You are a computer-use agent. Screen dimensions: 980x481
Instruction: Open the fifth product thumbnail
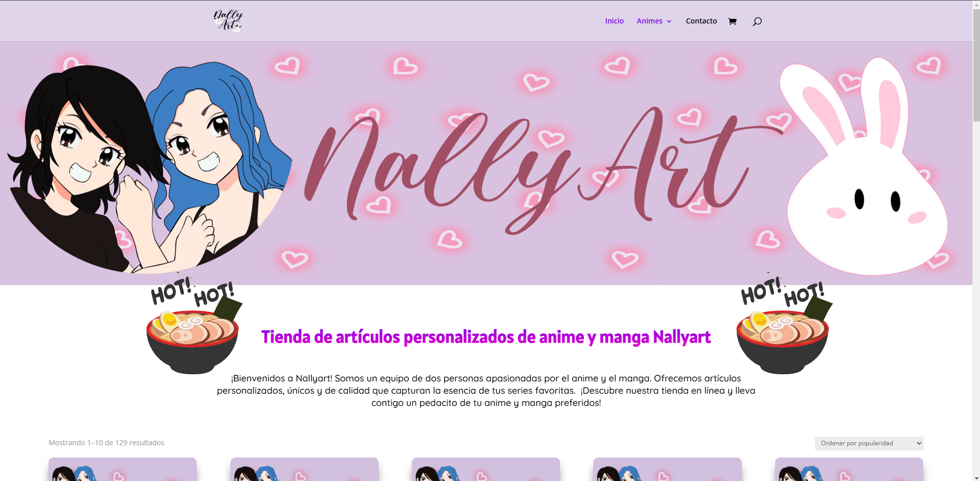point(849,469)
